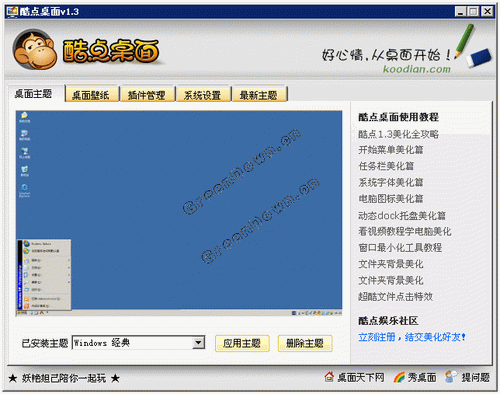Open the 酷点1.3美化全攻略 tutorial link
This screenshot has width=500, height=394.
tap(398, 134)
